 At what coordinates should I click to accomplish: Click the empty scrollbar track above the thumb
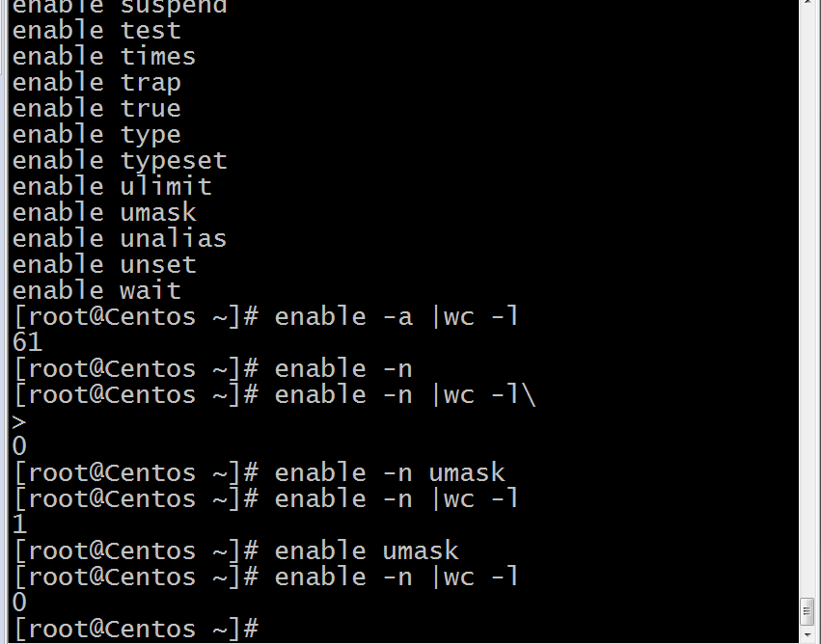809,303
